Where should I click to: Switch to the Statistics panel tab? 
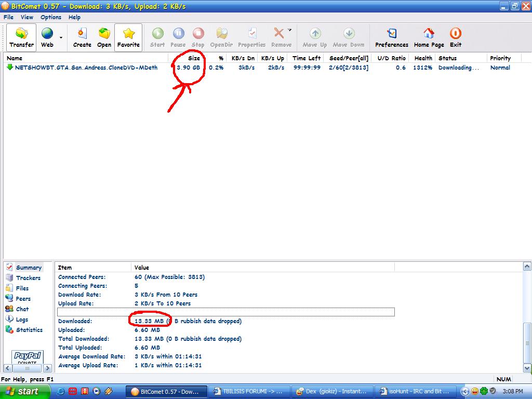[29, 330]
